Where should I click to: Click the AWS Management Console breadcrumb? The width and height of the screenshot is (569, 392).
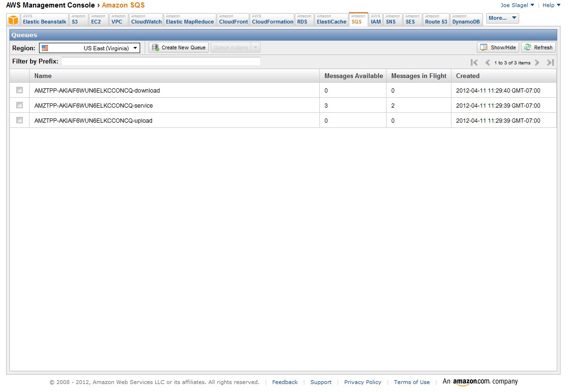tap(50, 5)
